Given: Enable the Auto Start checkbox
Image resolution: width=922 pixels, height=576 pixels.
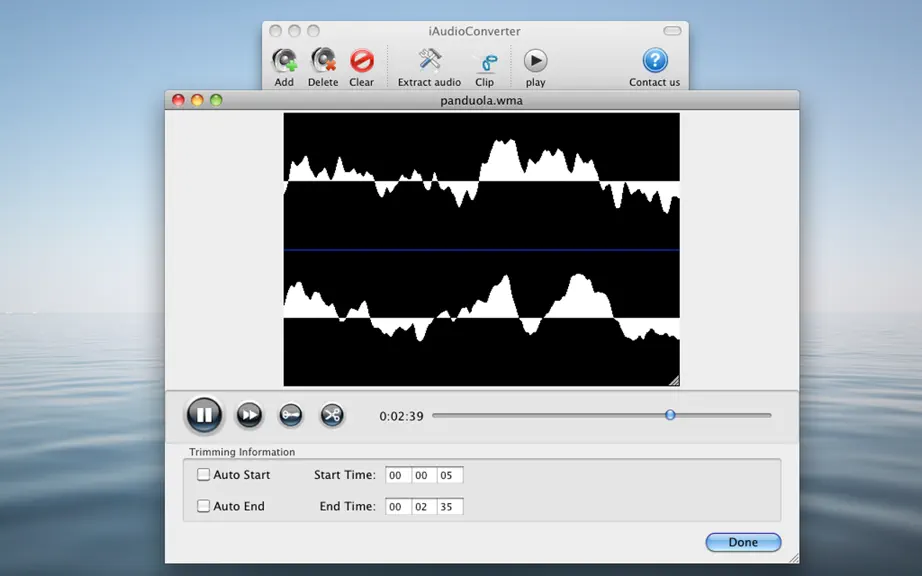Looking at the screenshot, I should (x=203, y=474).
